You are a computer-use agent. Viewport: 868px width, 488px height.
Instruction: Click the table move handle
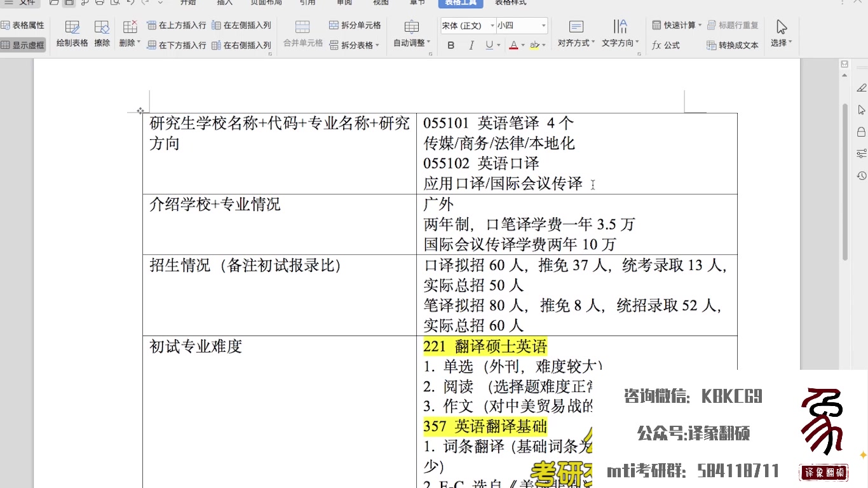click(140, 111)
